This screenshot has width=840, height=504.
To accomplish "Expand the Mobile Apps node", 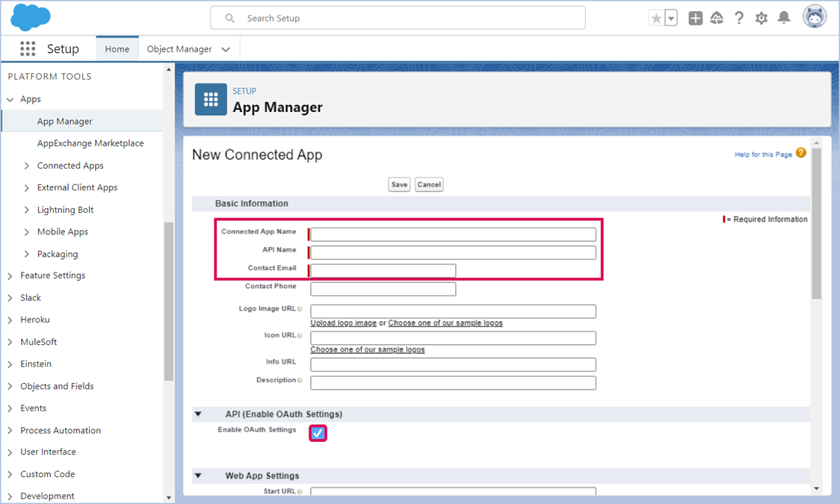I will 26,231.
